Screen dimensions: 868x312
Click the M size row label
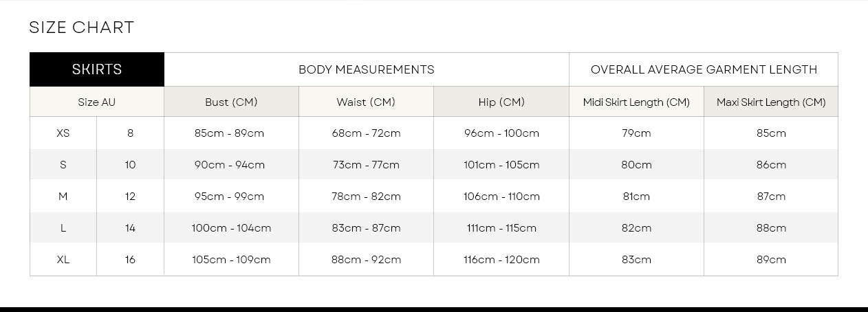63,197
